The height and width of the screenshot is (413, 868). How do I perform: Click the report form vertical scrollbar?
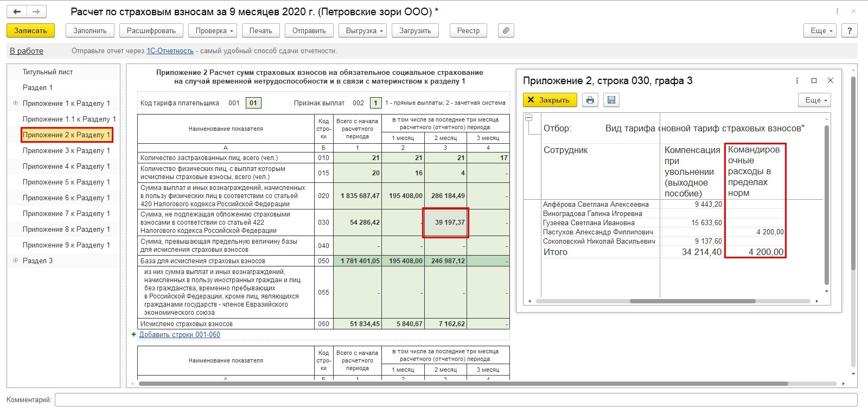point(853,174)
